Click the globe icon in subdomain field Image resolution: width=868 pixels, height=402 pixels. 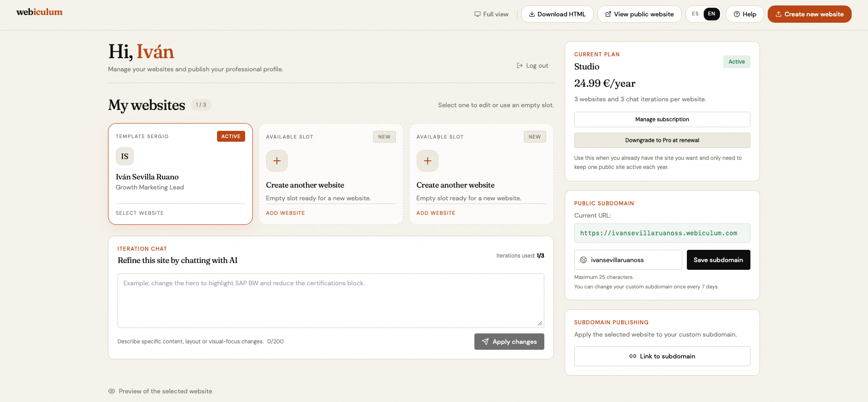(583, 260)
